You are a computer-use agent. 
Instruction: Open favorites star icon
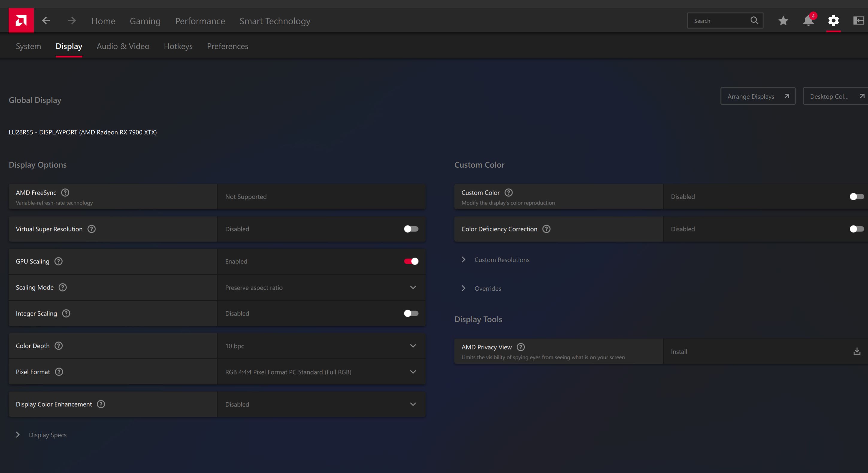[x=783, y=21]
